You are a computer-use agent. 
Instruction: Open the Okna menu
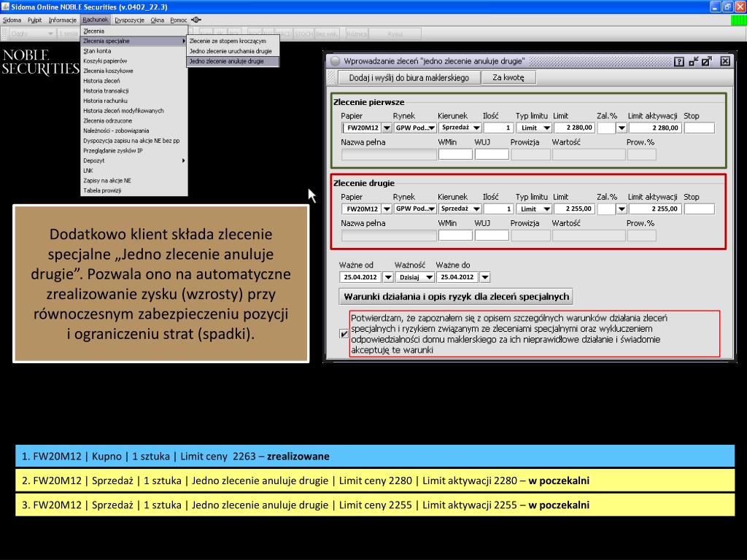pyautogui.click(x=158, y=20)
